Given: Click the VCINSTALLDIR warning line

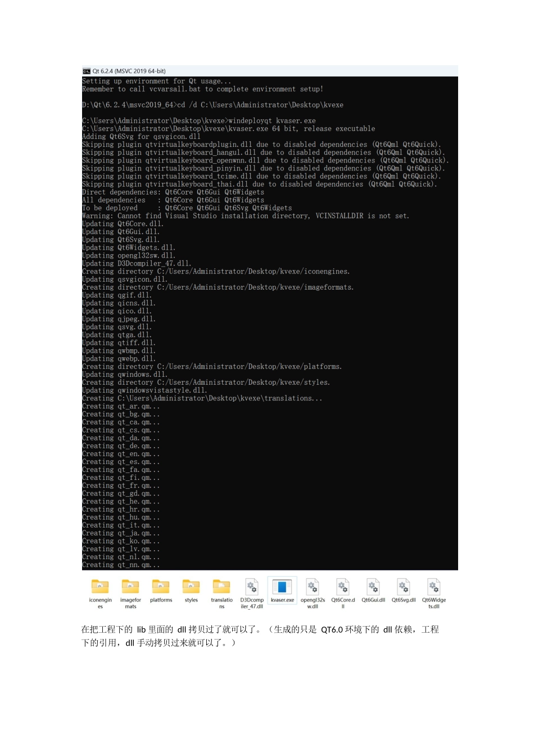Looking at the screenshot, I should [246, 216].
